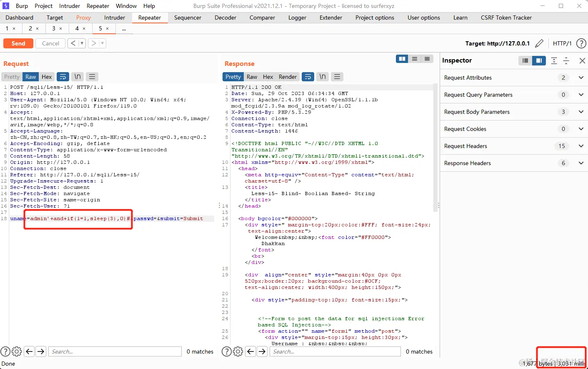The image size is (588, 369).
Task: Open the Repeater help question-mark icon
Action: pyautogui.click(x=580, y=43)
